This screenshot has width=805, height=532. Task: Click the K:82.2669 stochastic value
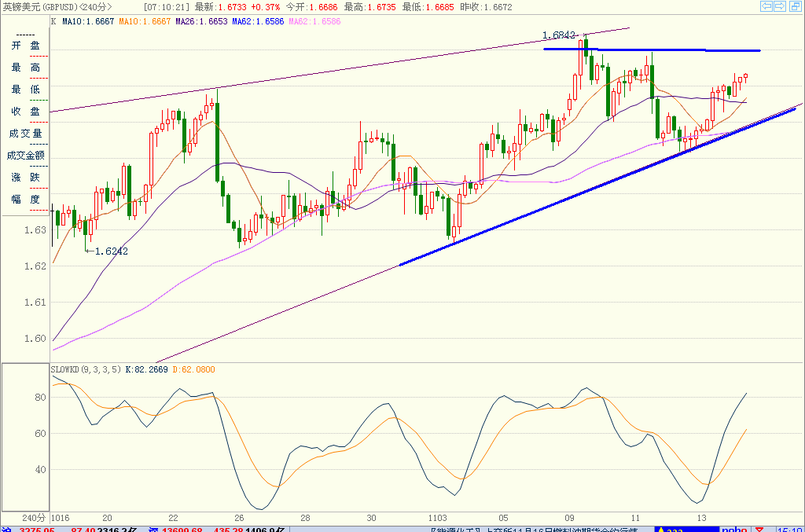(x=146, y=369)
